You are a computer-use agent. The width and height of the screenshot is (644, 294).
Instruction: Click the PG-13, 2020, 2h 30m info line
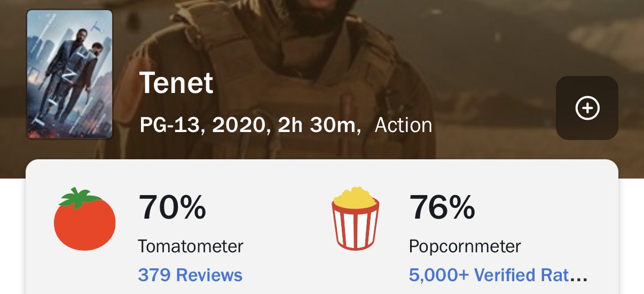click(x=250, y=126)
